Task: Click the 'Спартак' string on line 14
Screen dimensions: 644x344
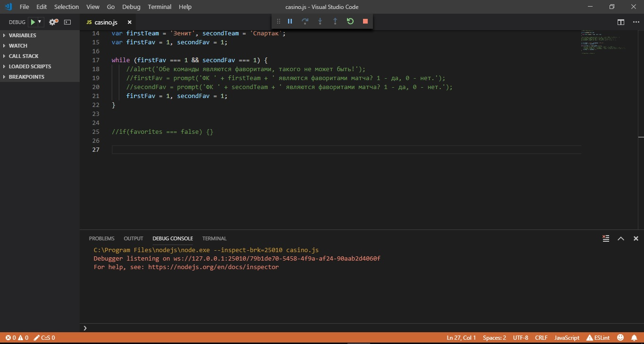Action: pos(266,33)
